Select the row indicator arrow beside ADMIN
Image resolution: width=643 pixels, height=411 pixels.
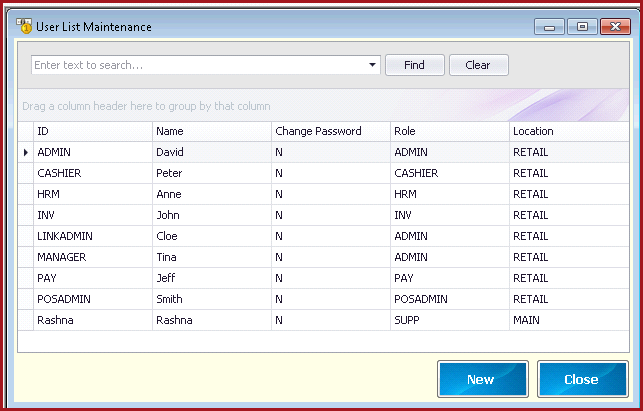point(25,152)
